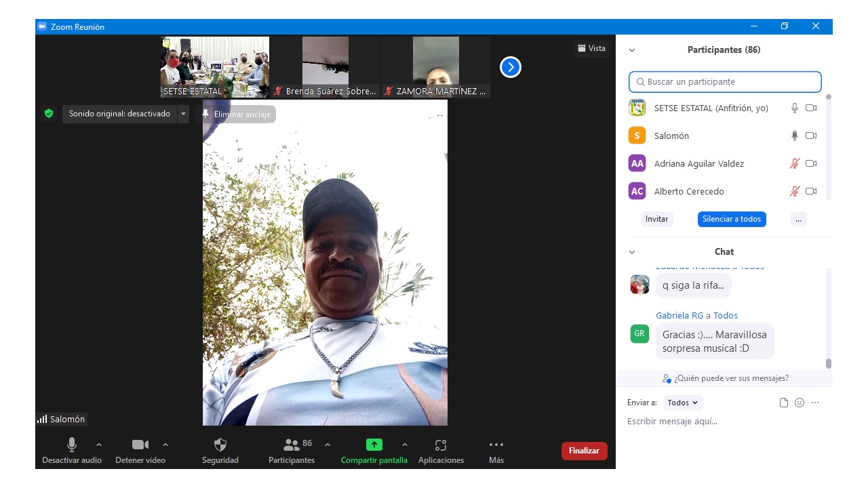Open the Sonido original dropdown arrow
This screenshot has height=488, width=868.
[183, 114]
